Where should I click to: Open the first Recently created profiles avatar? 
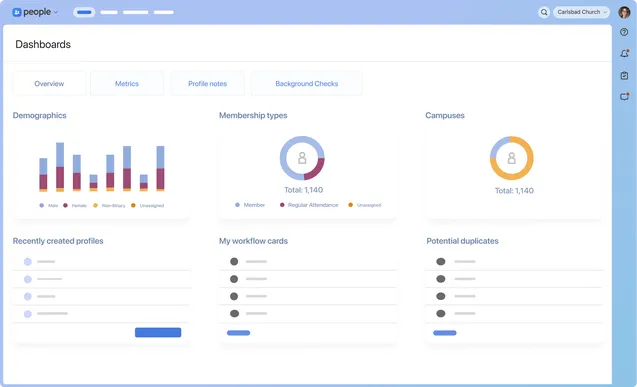tap(28, 262)
